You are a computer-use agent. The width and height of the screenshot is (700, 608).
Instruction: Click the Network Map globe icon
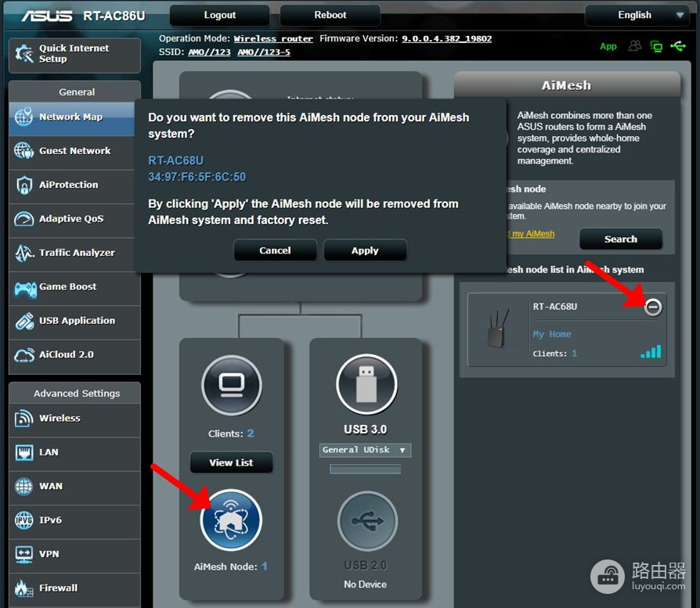pyautogui.click(x=23, y=117)
